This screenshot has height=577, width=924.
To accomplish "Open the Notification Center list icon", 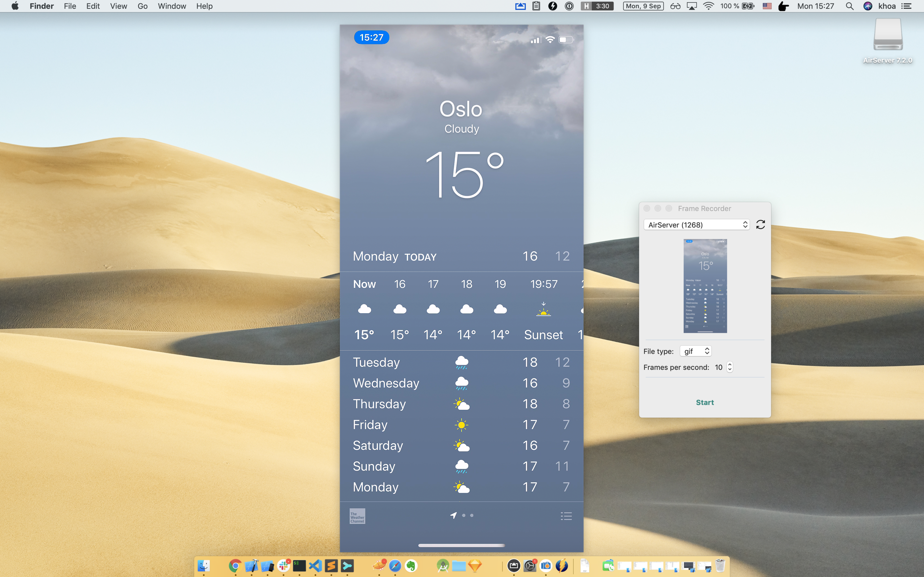I will coord(907,6).
